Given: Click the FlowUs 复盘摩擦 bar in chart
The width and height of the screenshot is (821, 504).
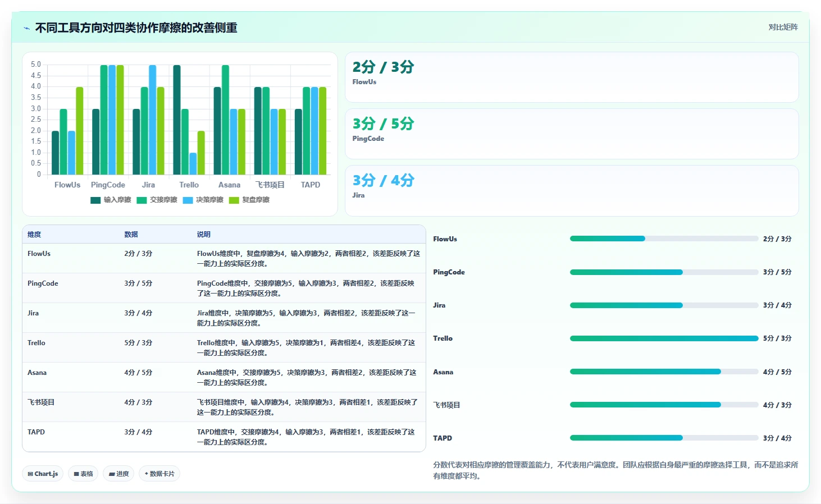Looking at the screenshot, I should (x=80, y=131).
